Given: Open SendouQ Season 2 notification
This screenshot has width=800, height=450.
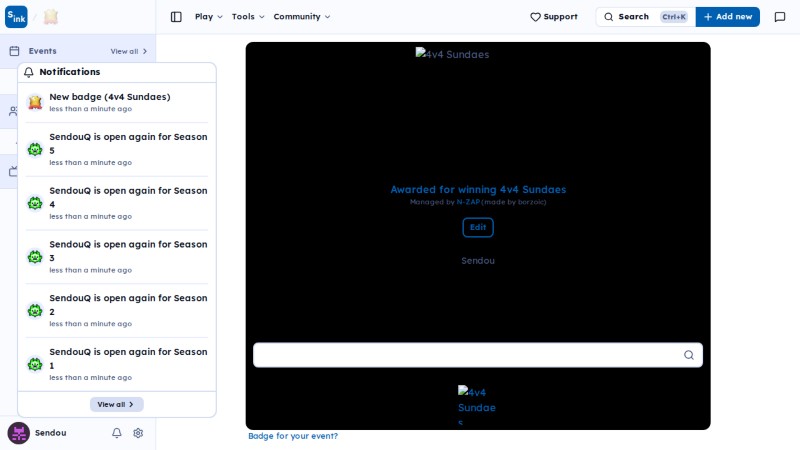Looking at the screenshot, I should pos(117,310).
